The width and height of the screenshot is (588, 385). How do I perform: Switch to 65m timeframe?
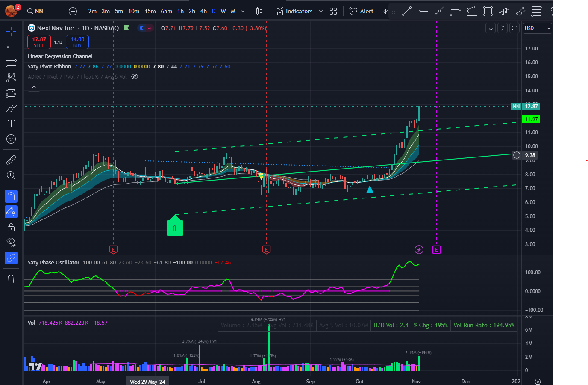coord(166,11)
